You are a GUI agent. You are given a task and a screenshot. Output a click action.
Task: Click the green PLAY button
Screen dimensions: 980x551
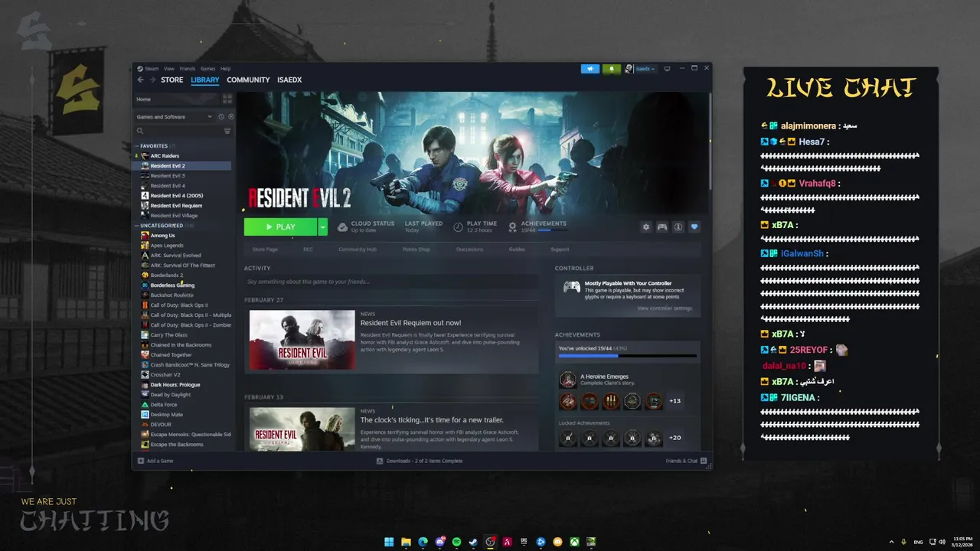pos(280,227)
